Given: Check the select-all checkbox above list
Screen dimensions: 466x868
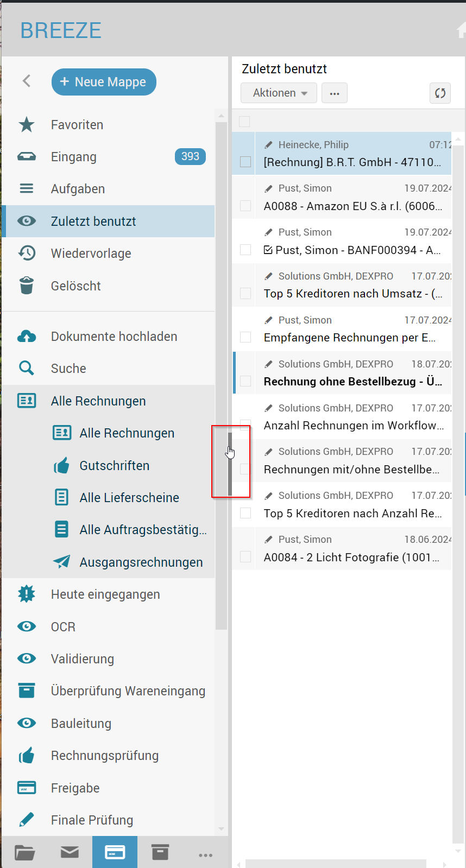Looking at the screenshot, I should tap(245, 122).
